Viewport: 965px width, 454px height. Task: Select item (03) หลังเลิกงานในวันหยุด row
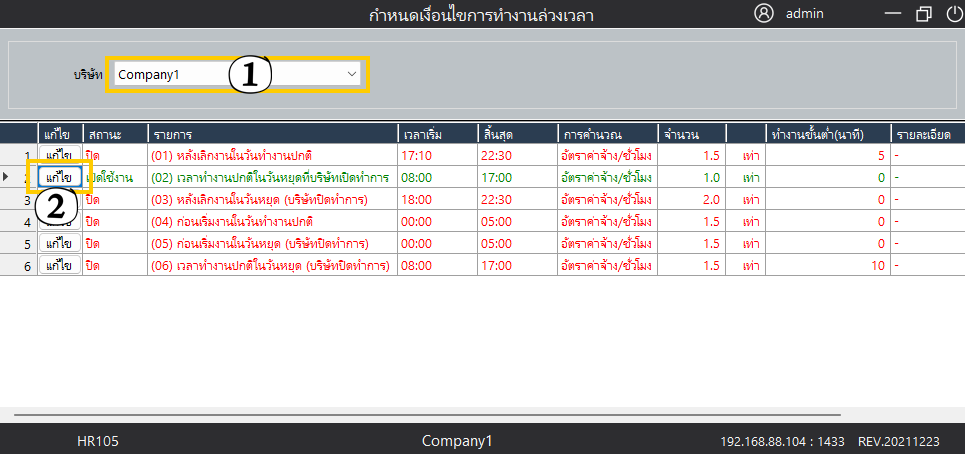click(x=258, y=199)
